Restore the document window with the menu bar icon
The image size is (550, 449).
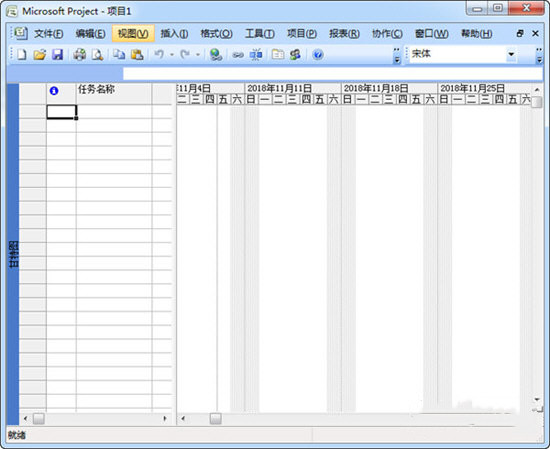pos(520,33)
